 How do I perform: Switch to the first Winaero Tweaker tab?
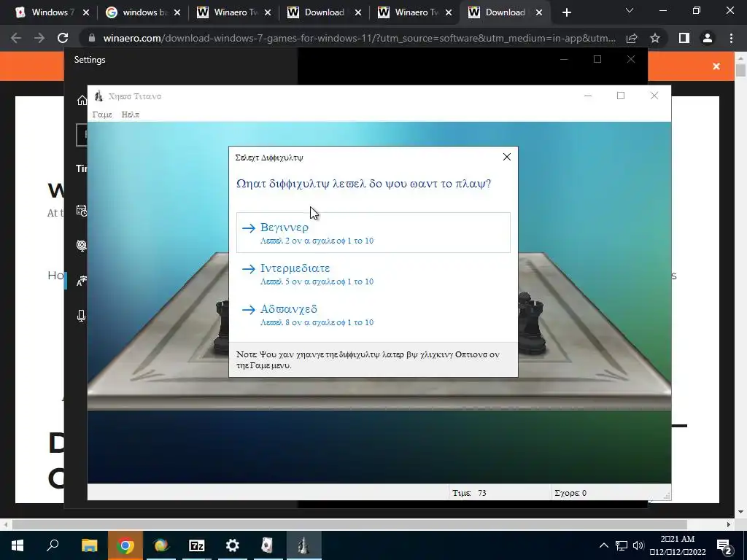233,12
